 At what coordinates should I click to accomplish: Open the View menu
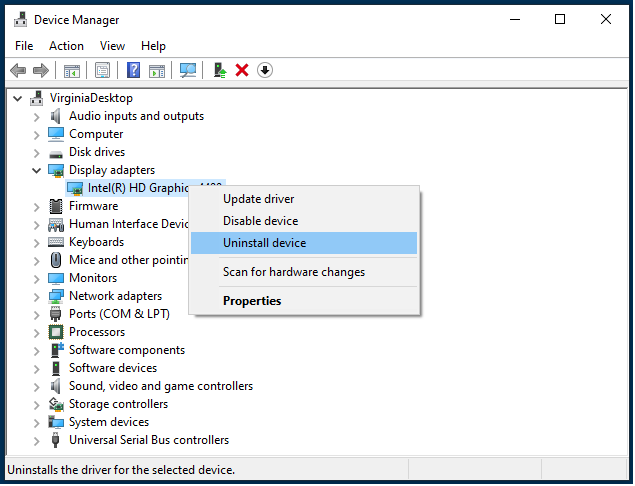tap(112, 46)
